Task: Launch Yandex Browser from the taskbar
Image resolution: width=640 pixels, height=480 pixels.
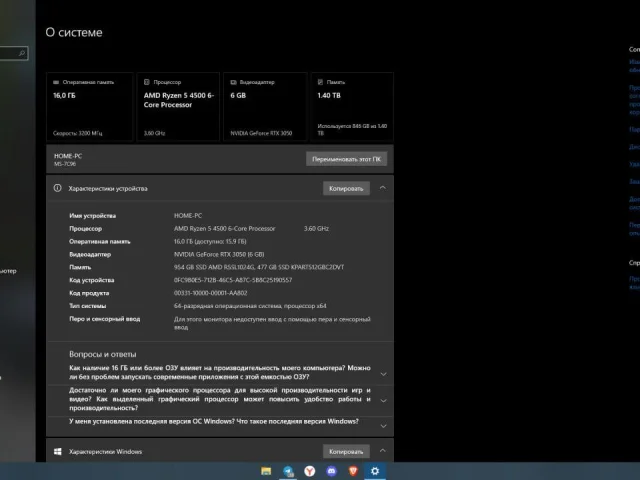Action: click(310, 471)
